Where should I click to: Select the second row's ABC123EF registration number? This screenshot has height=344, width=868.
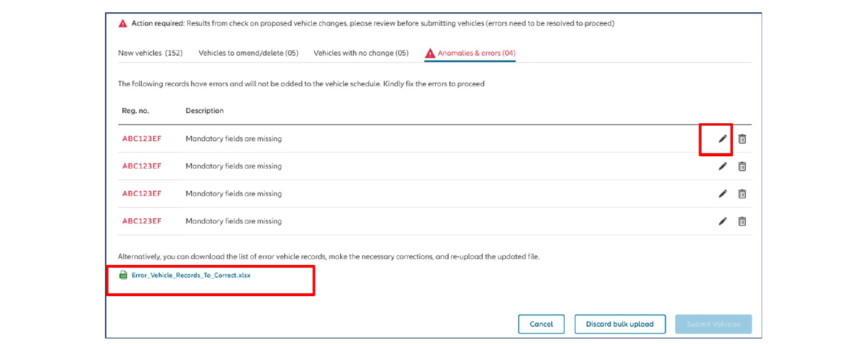tap(142, 166)
